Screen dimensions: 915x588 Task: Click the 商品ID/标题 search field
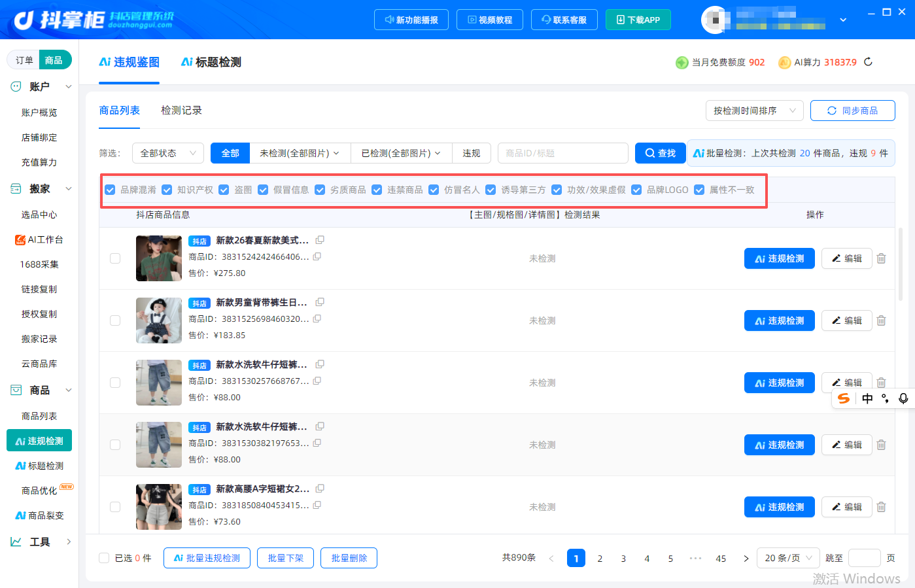click(x=563, y=153)
